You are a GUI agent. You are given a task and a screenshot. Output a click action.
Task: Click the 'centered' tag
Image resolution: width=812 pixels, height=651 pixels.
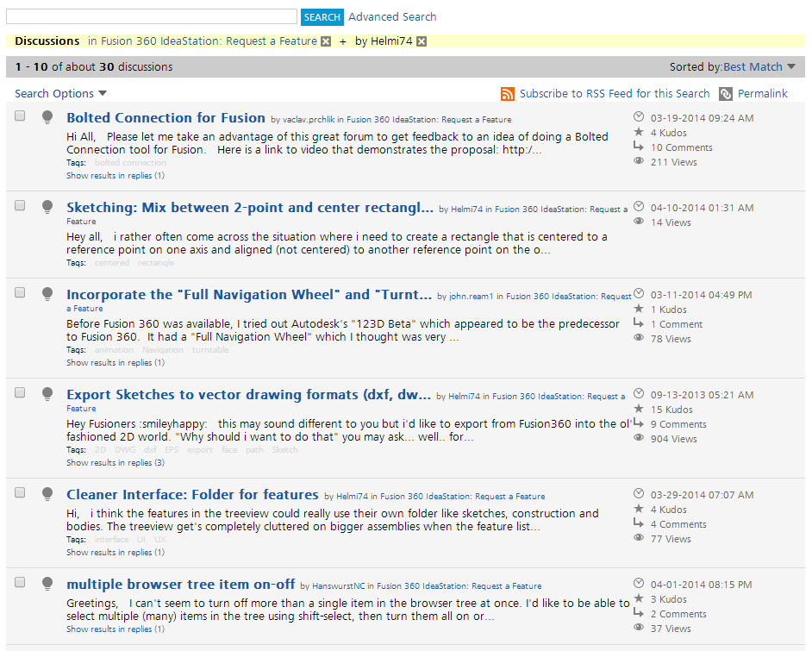tap(111, 263)
